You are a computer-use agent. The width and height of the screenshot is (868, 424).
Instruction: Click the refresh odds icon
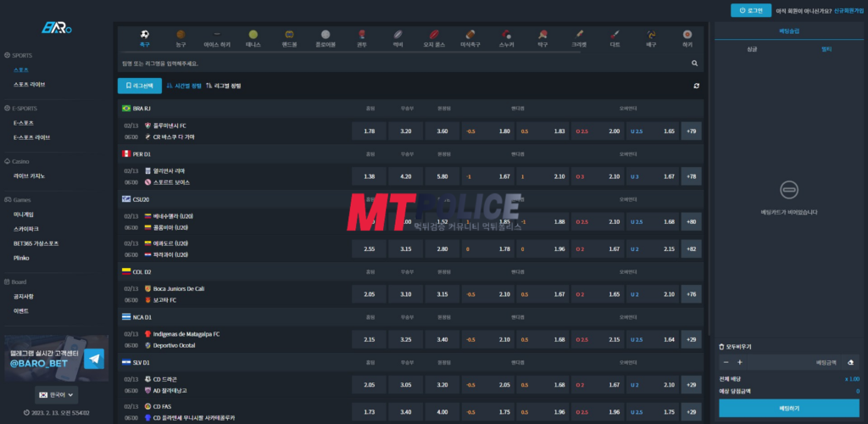[696, 86]
